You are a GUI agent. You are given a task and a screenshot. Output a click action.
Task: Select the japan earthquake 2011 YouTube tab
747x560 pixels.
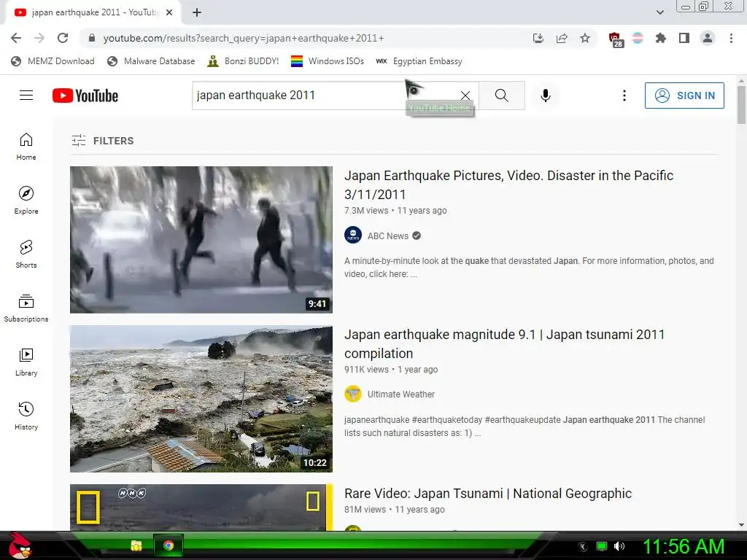(x=93, y=12)
